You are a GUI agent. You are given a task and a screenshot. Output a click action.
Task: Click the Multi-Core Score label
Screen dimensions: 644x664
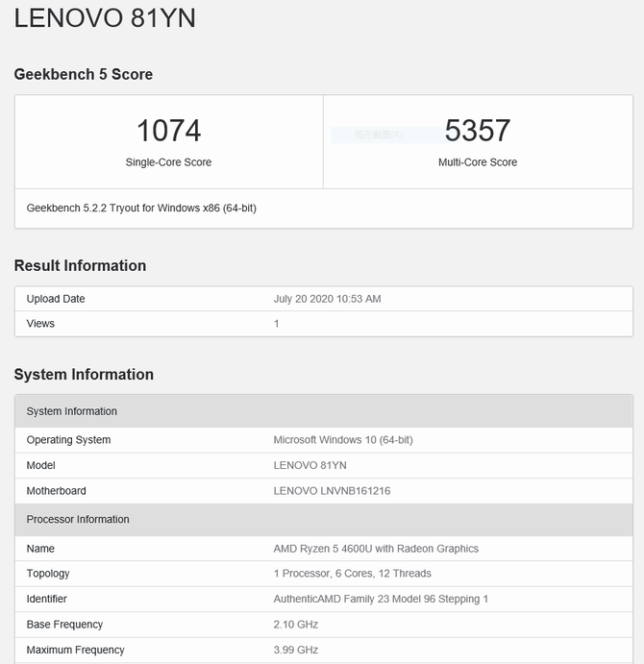(477, 162)
